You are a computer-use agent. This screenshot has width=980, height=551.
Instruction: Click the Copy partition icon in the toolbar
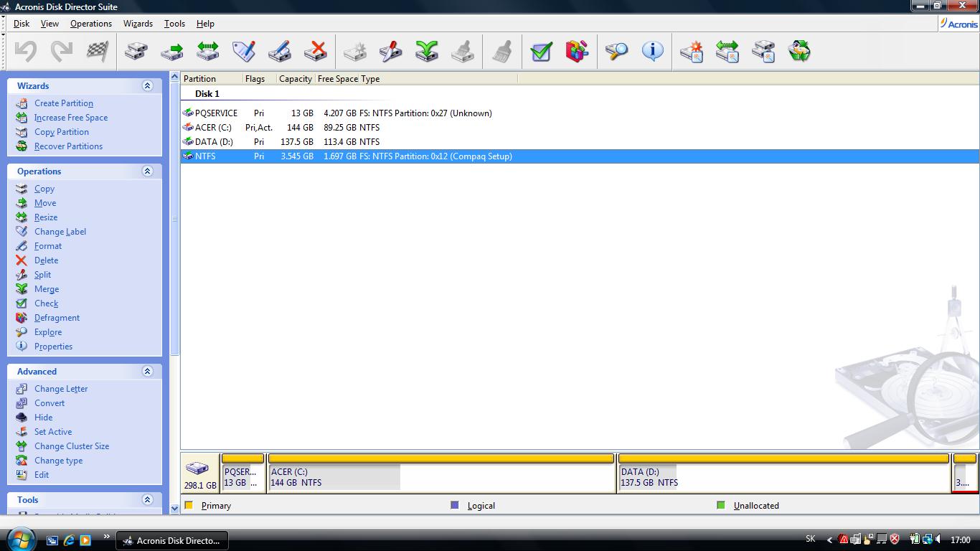click(x=136, y=51)
